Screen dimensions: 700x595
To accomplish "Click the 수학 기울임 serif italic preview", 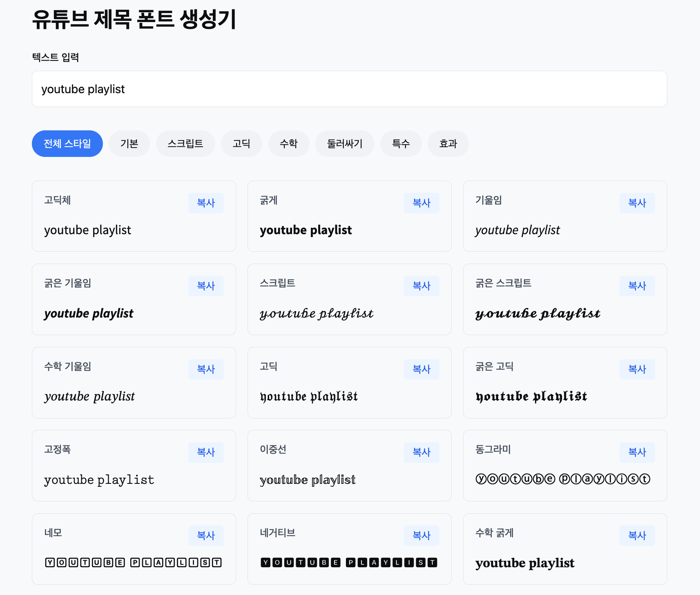I will (x=89, y=397).
